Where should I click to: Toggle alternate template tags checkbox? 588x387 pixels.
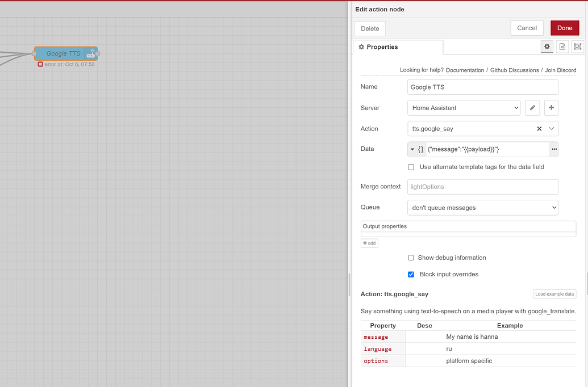click(411, 167)
